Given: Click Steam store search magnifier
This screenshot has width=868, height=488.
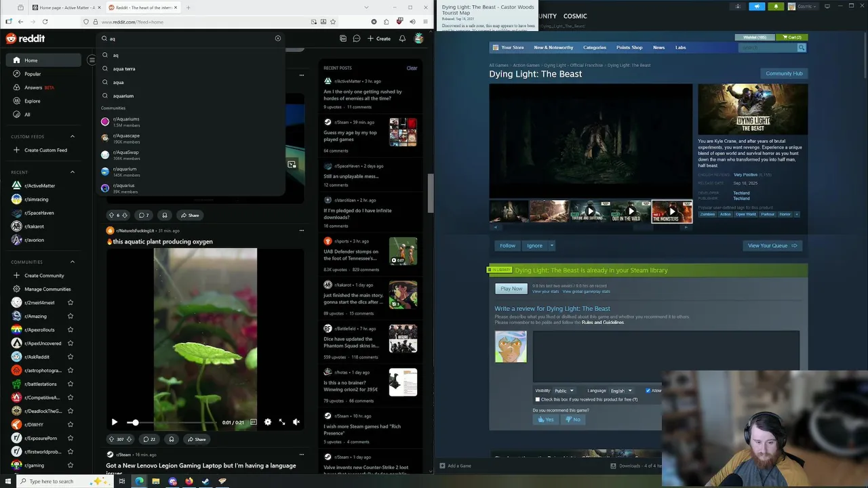Looking at the screenshot, I should tap(802, 47).
